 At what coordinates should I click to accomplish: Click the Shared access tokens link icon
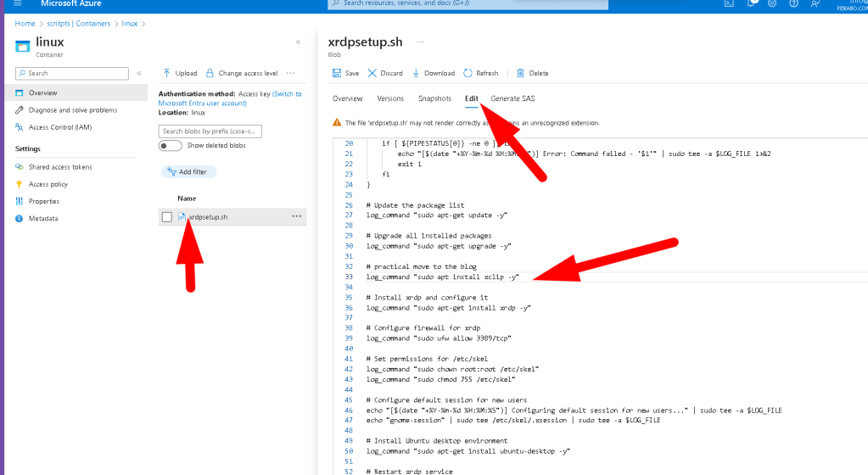pos(20,166)
